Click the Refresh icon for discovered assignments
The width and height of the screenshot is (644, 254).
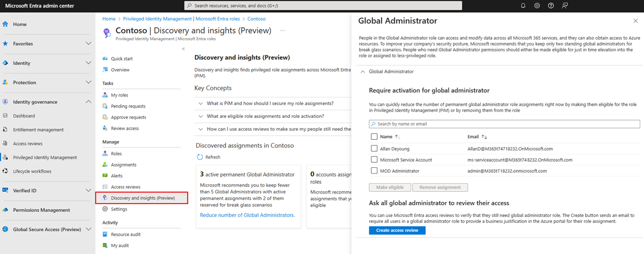[x=200, y=157]
